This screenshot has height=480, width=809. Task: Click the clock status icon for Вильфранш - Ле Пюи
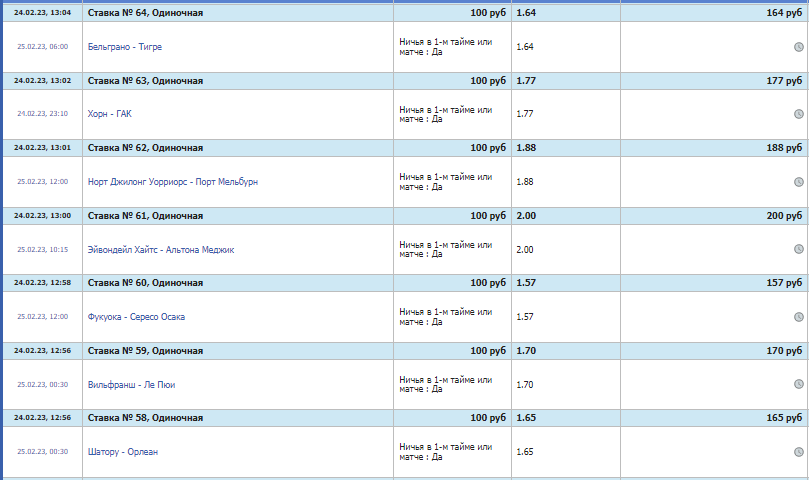coord(798,384)
